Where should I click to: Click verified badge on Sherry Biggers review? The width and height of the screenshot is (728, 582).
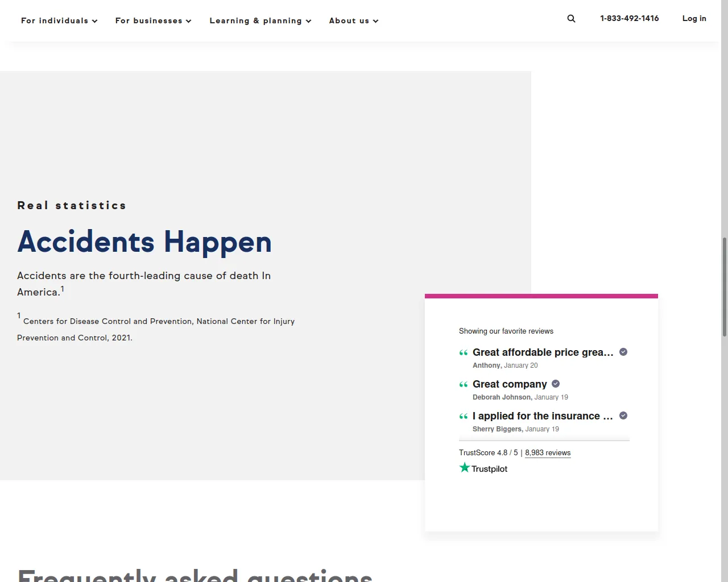[623, 415]
